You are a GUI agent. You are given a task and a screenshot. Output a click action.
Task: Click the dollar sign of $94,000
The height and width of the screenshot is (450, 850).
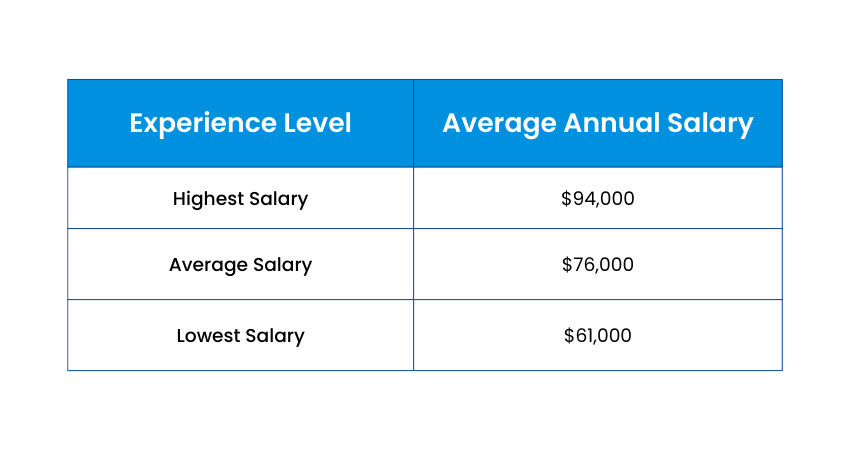[566, 198]
